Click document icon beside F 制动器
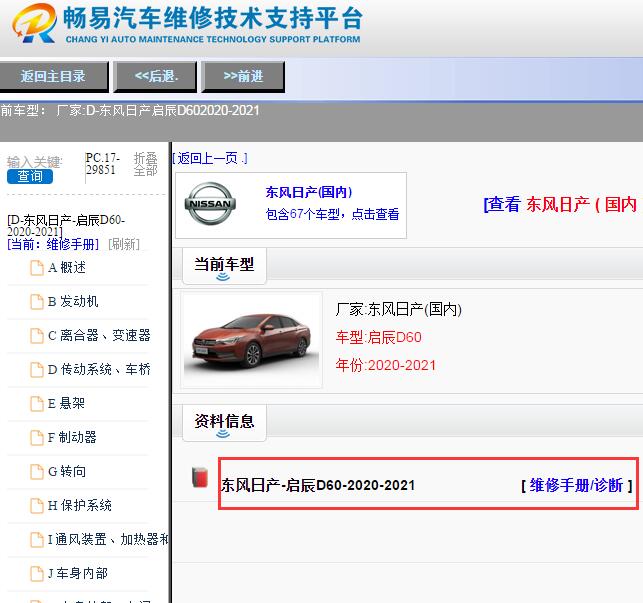 pyautogui.click(x=37, y=438)
